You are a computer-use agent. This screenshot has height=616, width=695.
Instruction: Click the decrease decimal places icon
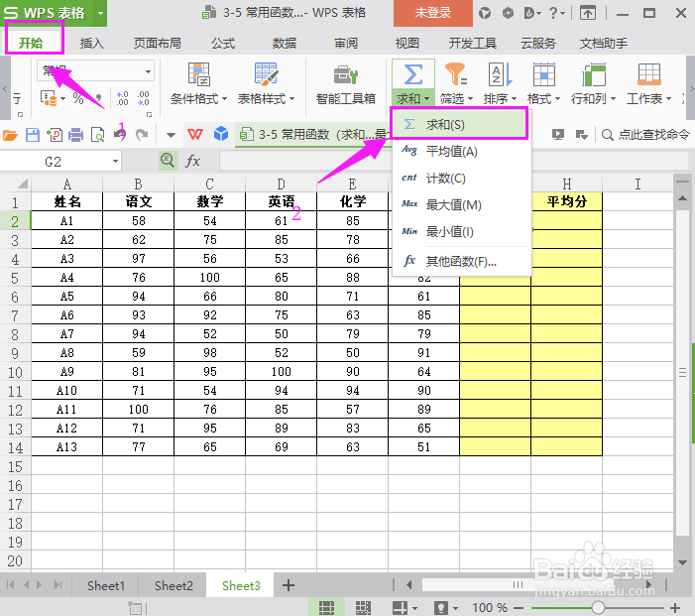coord(143,98)
